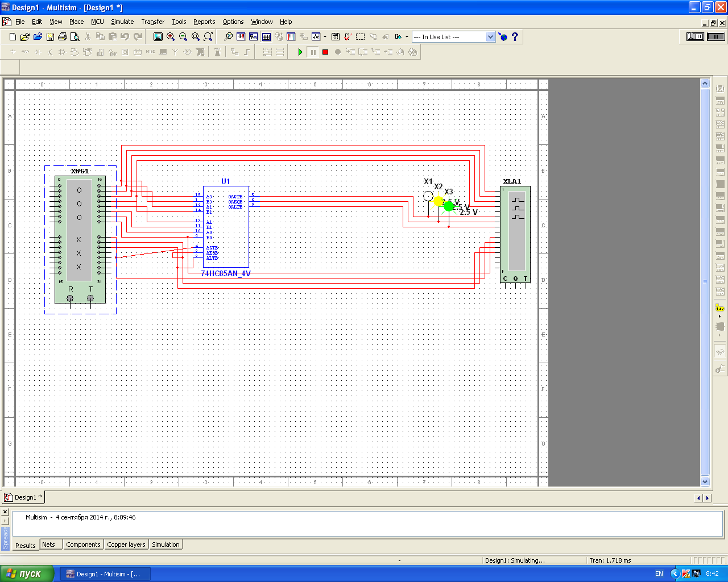Open the Reports menu

click(x=204, y=22)
